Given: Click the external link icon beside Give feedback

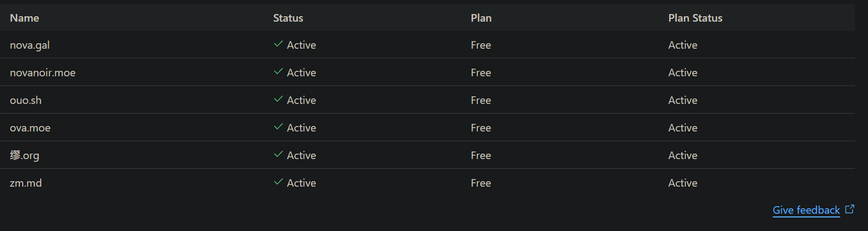Looking at the screenshot, I should pyautogui.click(x=850, y=209).
